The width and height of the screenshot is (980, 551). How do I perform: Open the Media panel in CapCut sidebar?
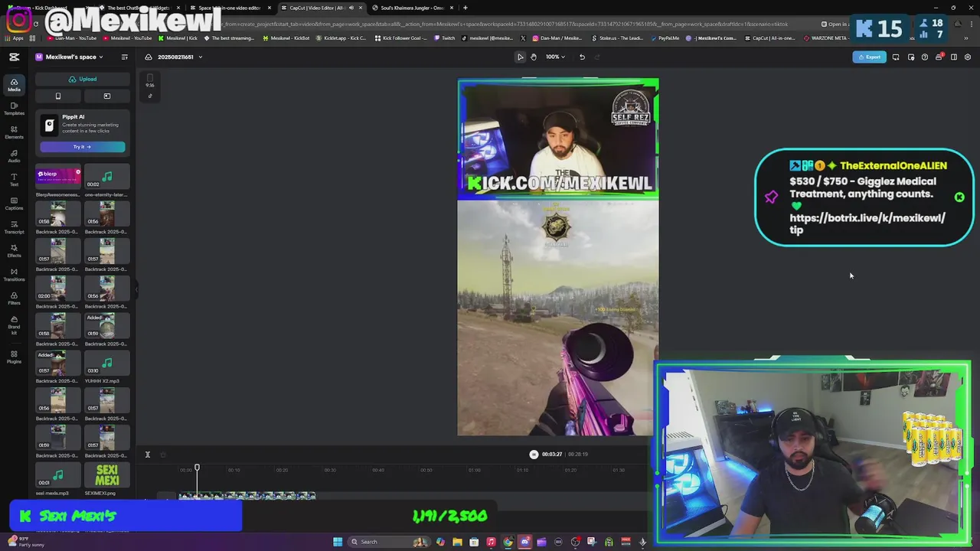(x=14, y=85)
